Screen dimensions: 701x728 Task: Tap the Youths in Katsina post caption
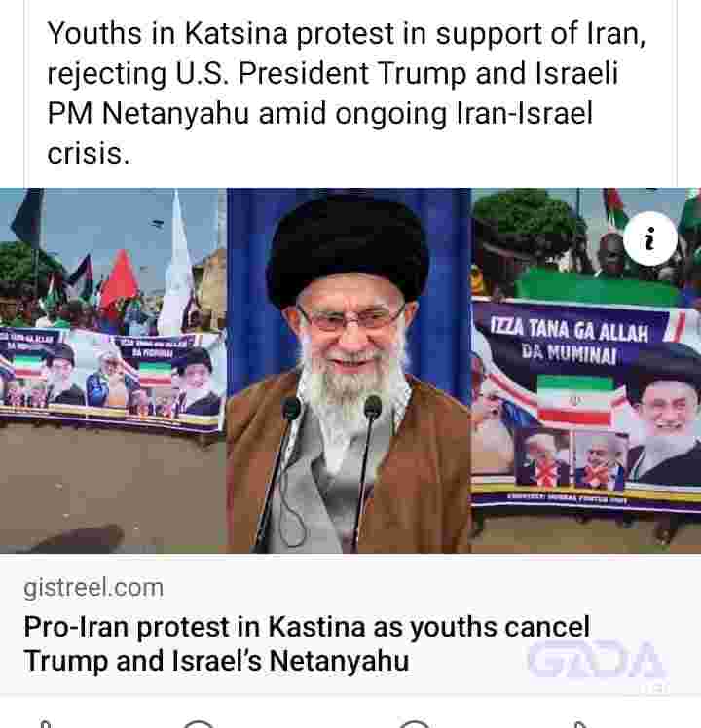346,92
